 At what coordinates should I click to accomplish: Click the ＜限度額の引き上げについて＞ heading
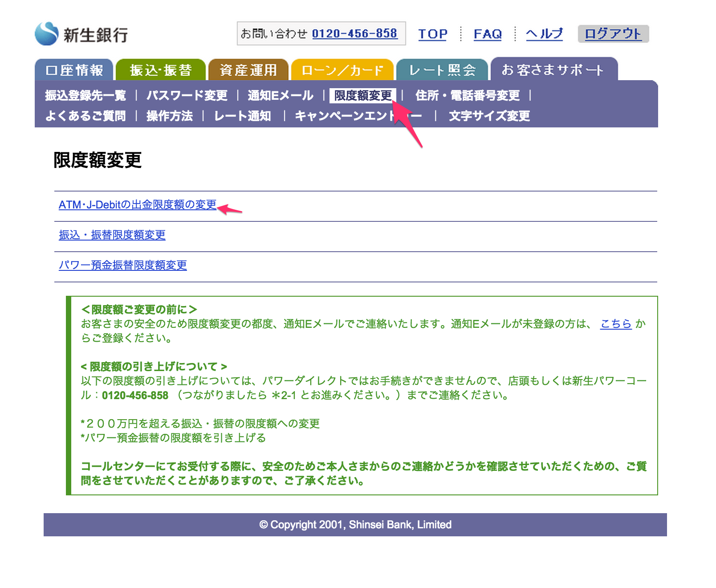coord(154,367)
